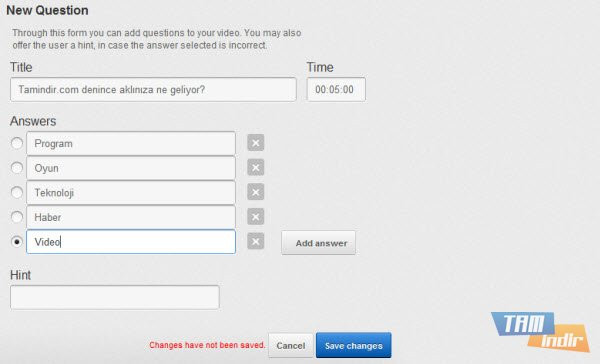The image size is (600, 364).
Task: Edit the Program answer text field
Action: (x=131, y=144)
